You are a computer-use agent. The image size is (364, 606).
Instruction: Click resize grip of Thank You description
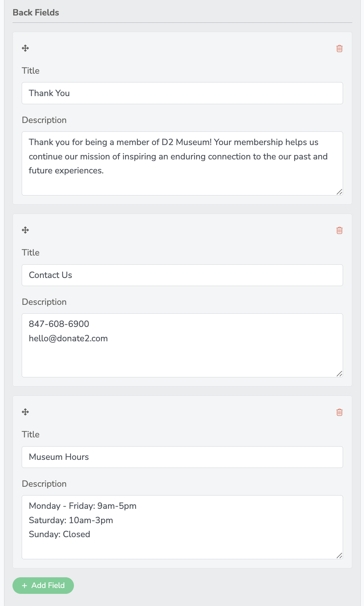(x=339, y=192)
